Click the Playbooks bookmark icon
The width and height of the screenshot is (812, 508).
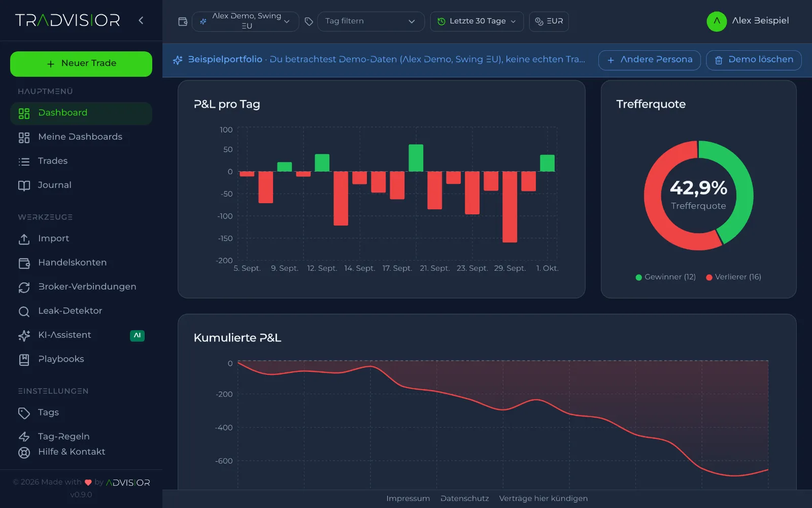tap(24, 360)
